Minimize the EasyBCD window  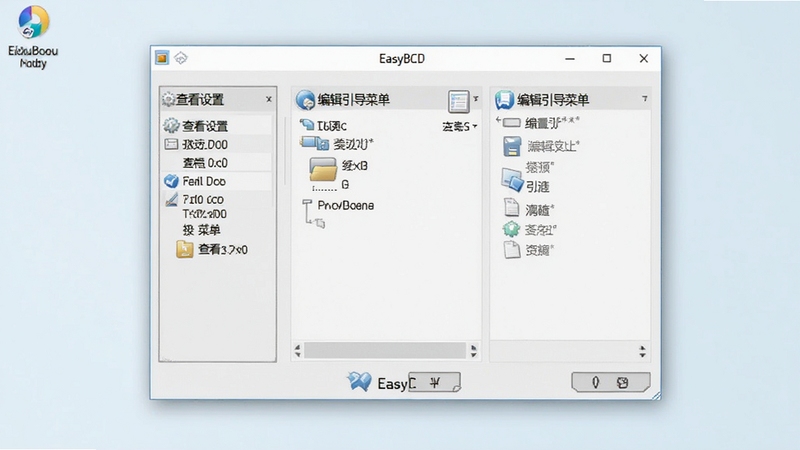tap(570, 59)
